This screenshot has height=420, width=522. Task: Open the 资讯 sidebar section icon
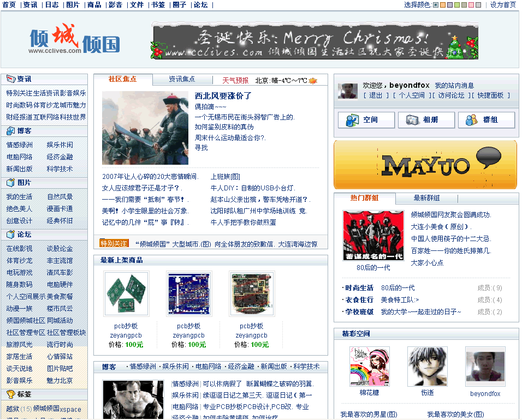coord(11,79)
